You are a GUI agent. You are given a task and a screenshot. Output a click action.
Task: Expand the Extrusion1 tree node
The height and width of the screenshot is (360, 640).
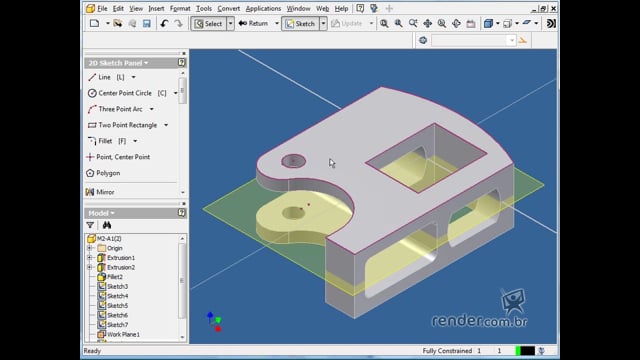90,258
